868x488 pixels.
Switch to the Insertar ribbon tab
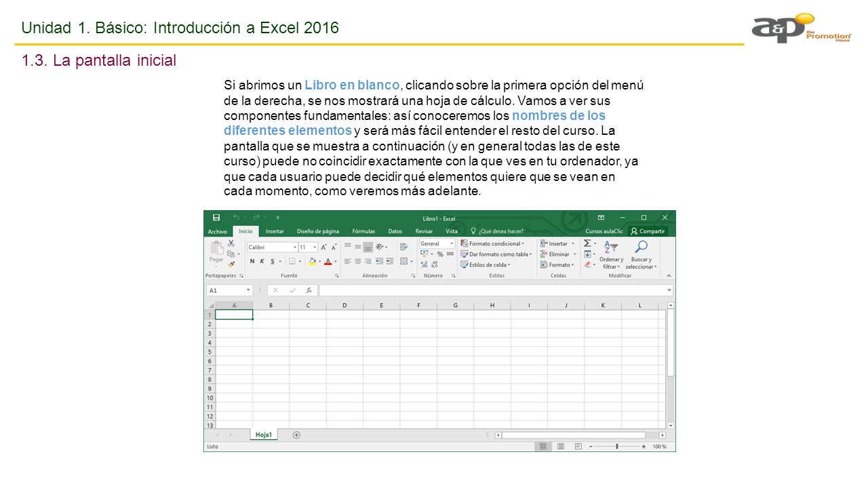[x=275, y=231]
